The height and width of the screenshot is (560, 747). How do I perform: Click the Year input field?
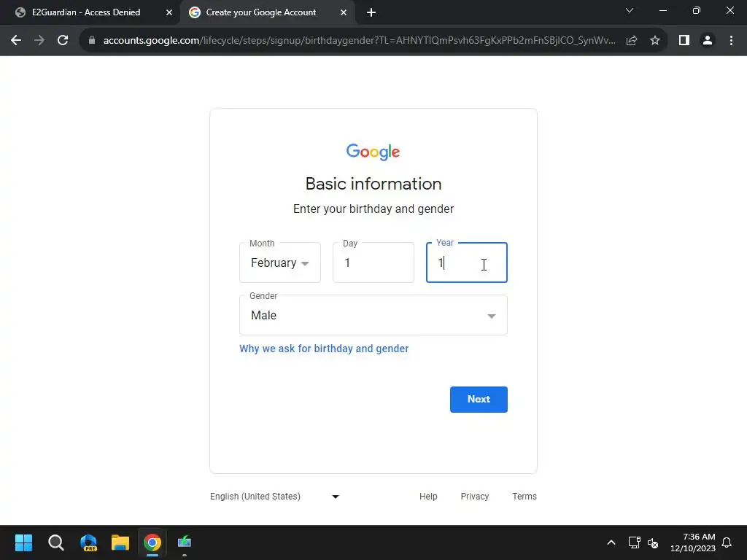[467, 262]
